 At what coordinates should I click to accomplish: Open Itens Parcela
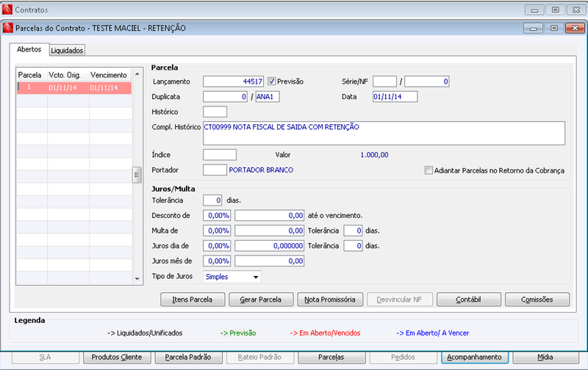(193, 300)
